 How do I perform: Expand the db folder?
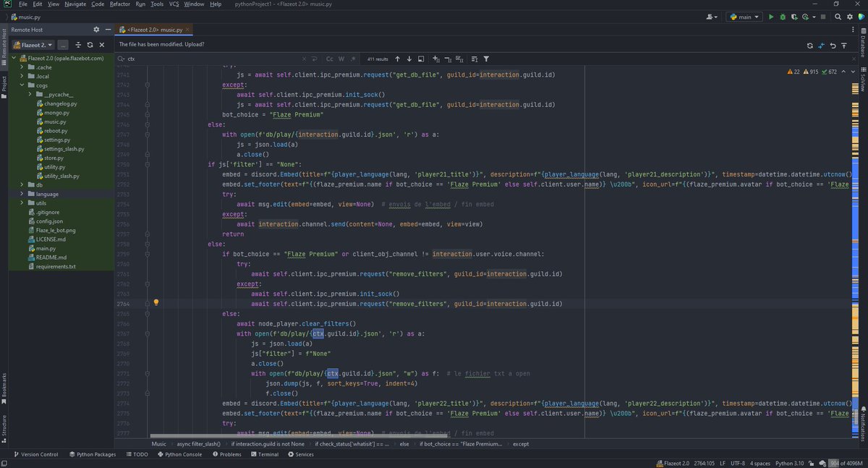[x=22, y=185]
